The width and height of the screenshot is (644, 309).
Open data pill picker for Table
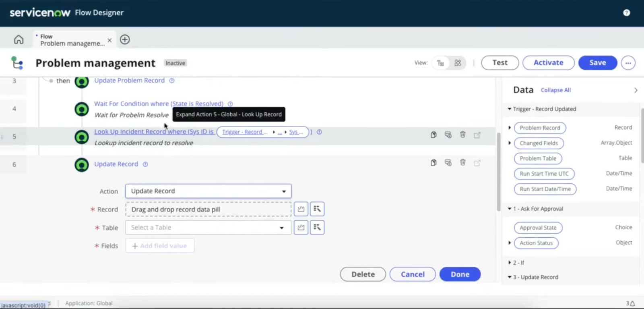317,228
